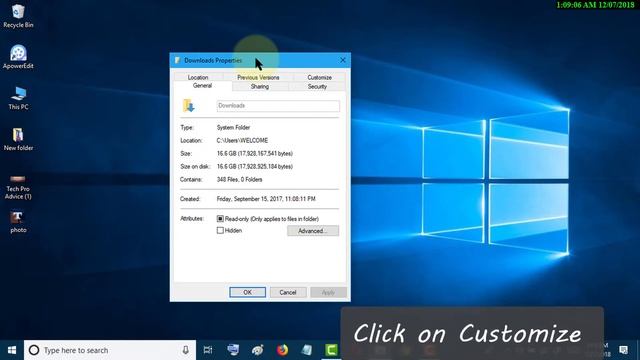Open the Previous Versions tab
This screenshot has height=360, width=640.
point(258,77)
